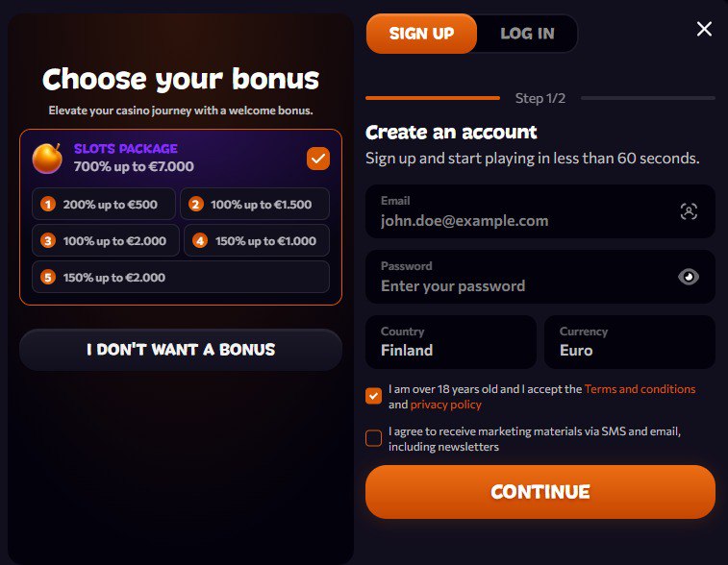Select the Sign Up tab
The image size is (728, 565).
pos(421,34)
